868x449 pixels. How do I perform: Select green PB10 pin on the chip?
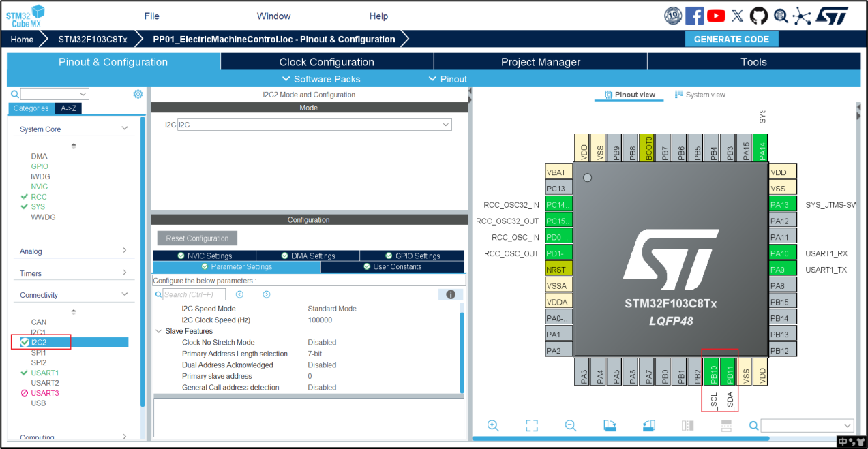pos(713,373)
